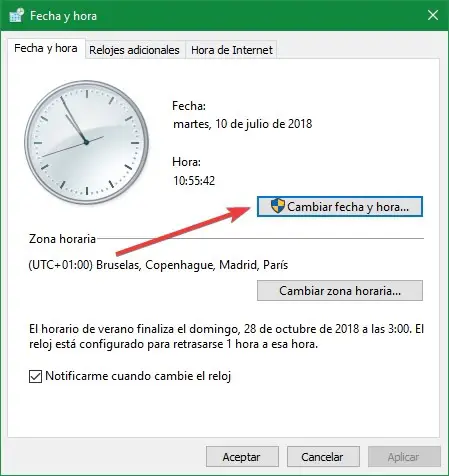Click the UAC shield icon on Cambiar fecha y hora
449x476 pixels.
[x=277, y=206]
